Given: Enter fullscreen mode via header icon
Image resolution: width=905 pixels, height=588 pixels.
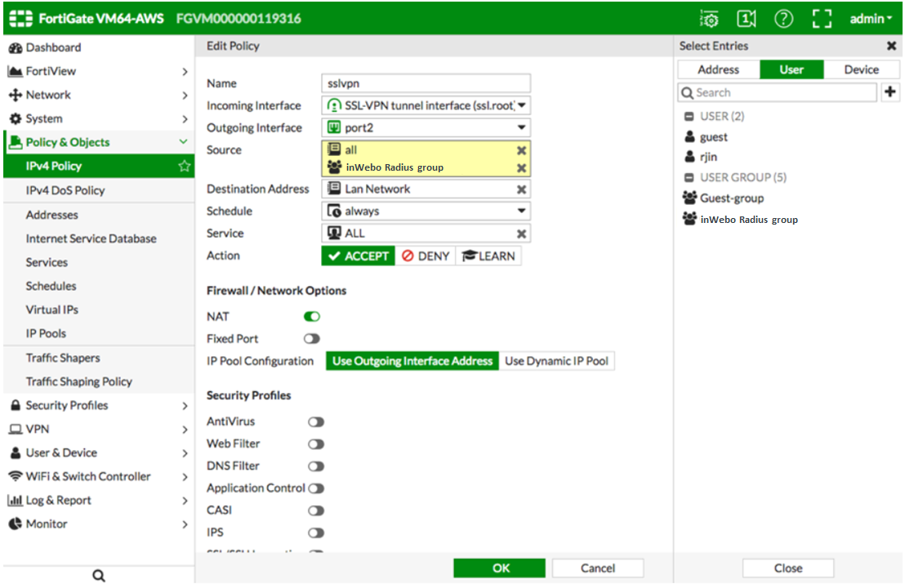Looking at the screenshot, I should pos(821,19).
